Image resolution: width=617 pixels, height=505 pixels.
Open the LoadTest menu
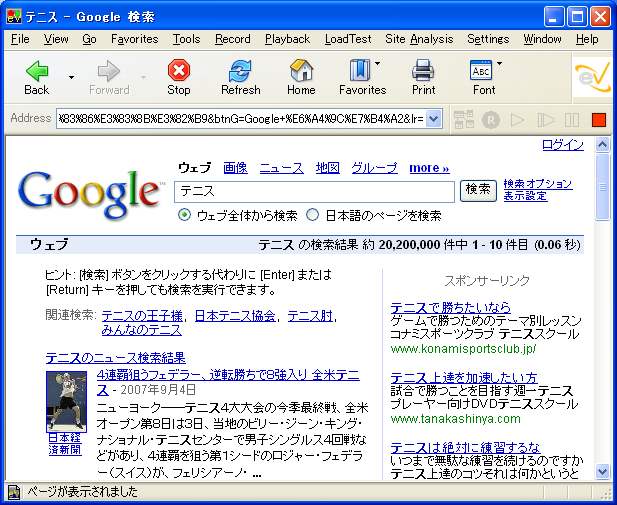pos(348,39)
